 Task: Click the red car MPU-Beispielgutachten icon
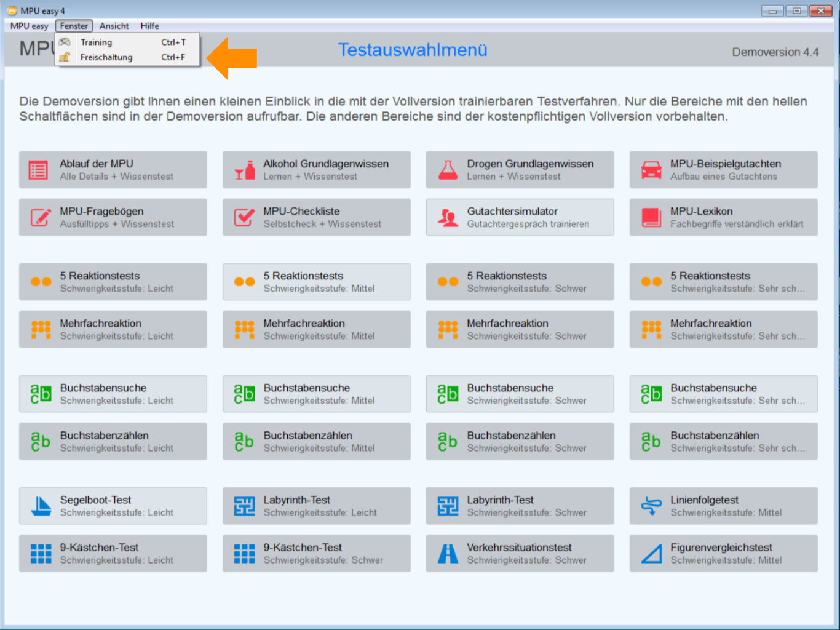[x=651, y=170]
